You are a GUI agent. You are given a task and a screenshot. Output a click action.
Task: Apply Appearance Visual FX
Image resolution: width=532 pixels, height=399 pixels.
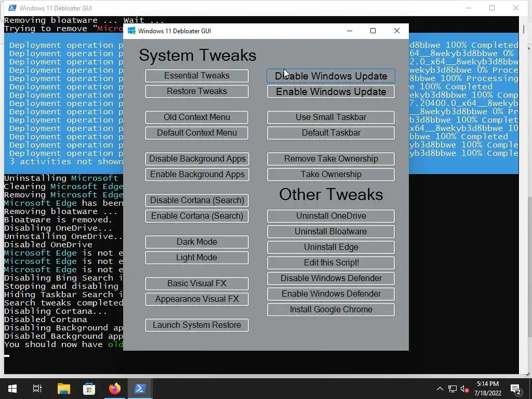[x=197, y=299]
